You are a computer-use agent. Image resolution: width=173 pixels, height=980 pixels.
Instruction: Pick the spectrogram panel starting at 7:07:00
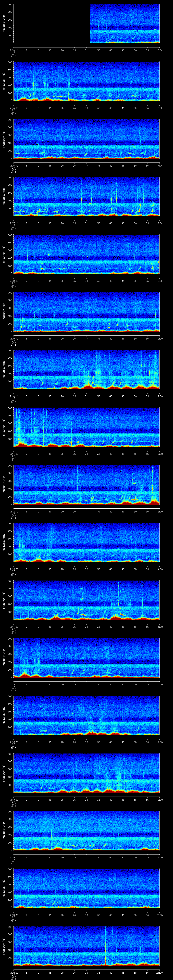[x=87, y=197]
